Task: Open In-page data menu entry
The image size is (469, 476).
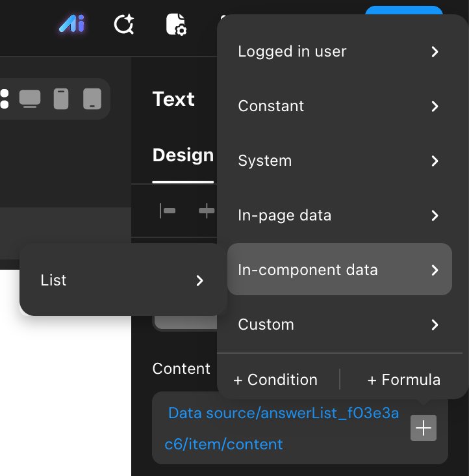Action: pyautogui.click(x=339, y=215)
